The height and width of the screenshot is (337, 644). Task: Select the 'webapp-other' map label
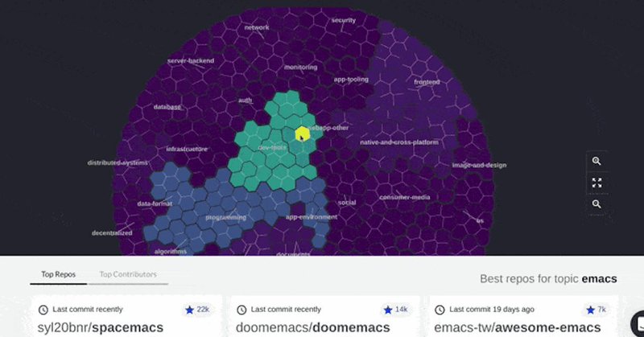328,128
